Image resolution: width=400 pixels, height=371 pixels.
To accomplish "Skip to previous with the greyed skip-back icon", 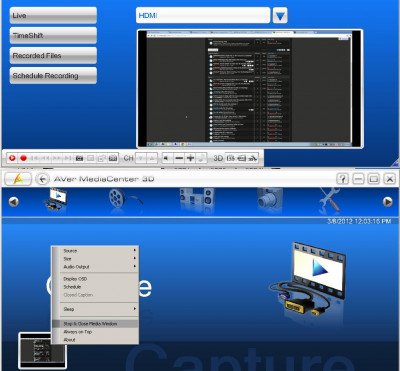I will click(35, 158).
